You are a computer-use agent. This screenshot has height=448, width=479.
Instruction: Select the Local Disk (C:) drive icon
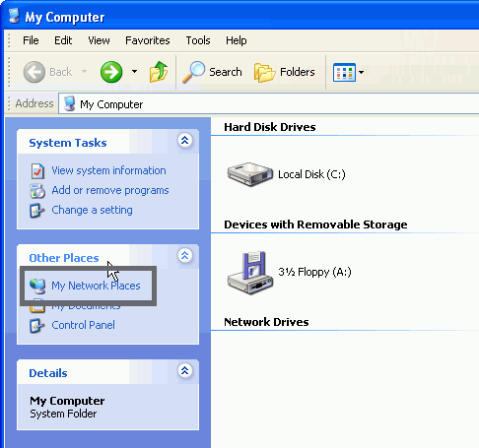pos(250,174)
